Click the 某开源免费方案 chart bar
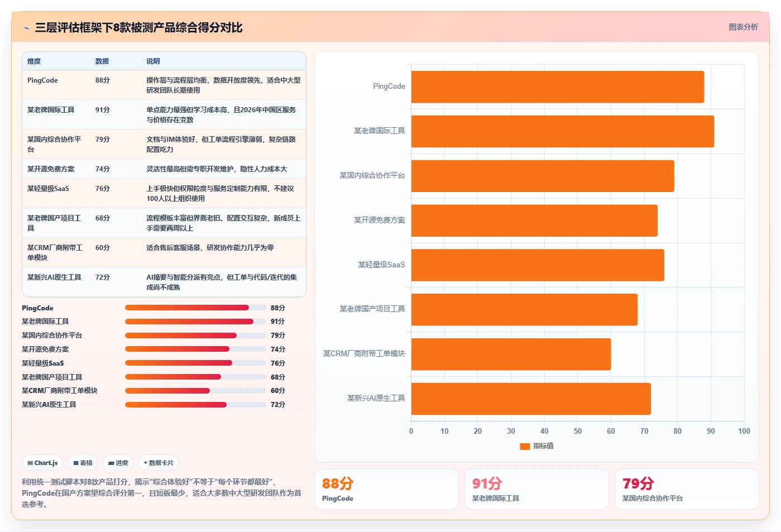This screenshot has width=781, height=532. [x=534, y=221]
